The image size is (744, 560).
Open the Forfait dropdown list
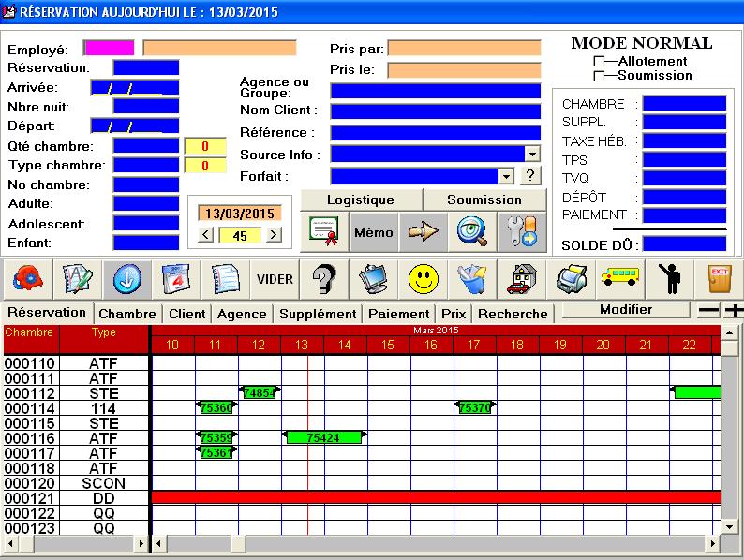(506, 175)
